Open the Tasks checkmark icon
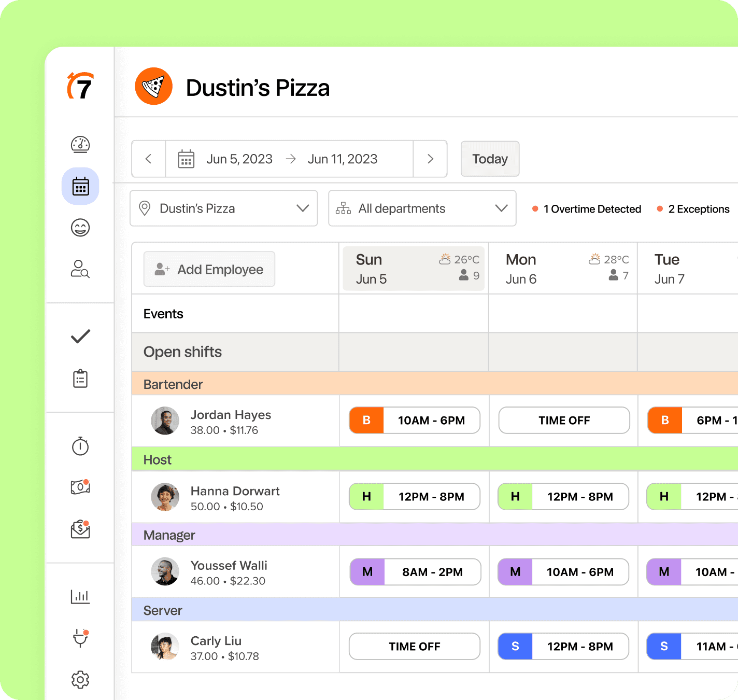 point(80,337)
